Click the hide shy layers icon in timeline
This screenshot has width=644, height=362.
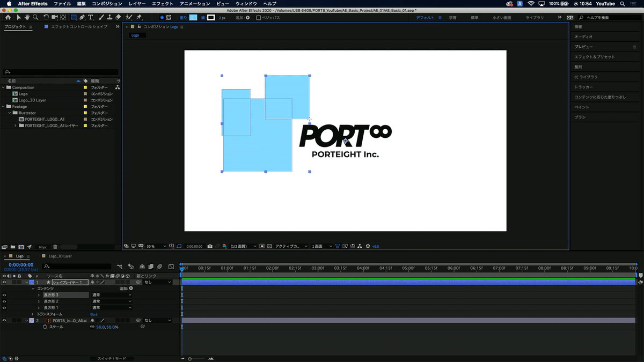(x=141, y=266)
